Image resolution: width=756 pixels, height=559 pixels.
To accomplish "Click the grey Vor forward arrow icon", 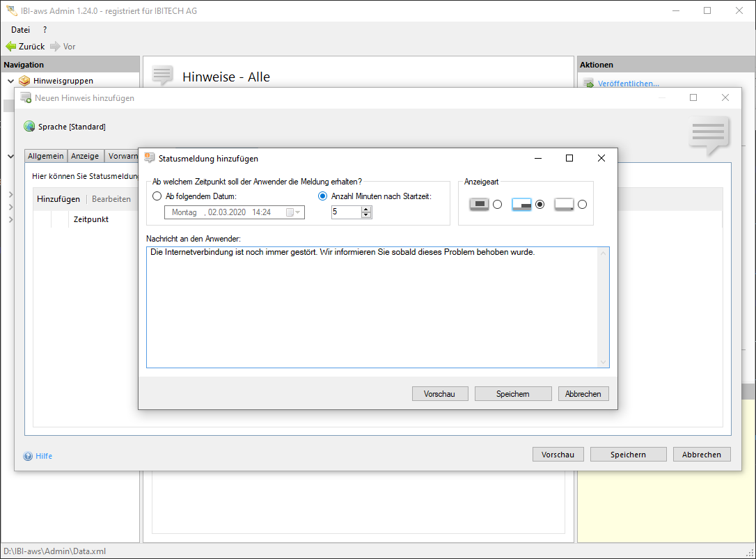I will [55, 47].
